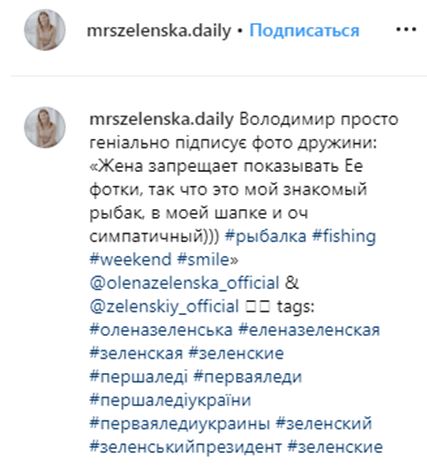Open mrszelenska.daily username in caption
Image resolution: width=427 pixels, height=467 pixels.
pos(161,119)
